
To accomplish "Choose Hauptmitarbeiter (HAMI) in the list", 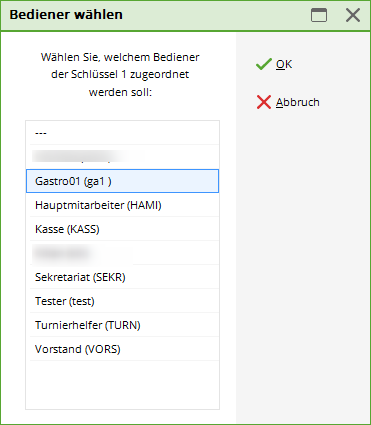I will [122, 205].
